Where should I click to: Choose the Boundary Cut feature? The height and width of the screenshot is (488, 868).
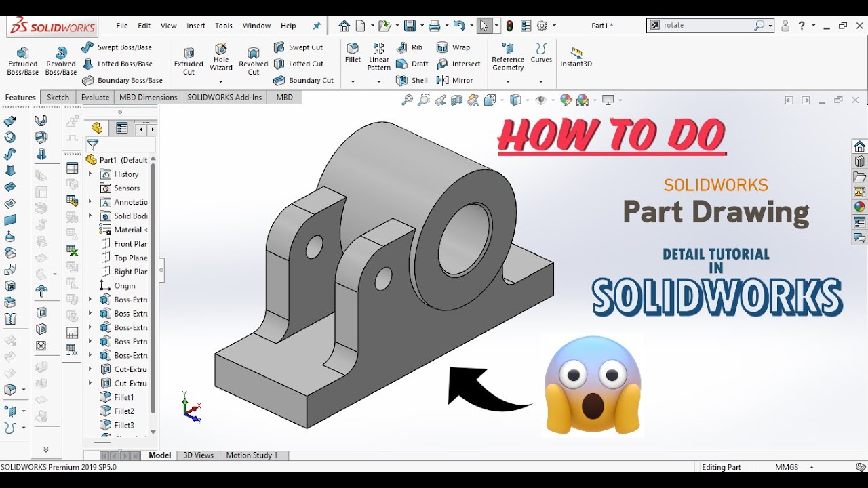click(304, 80)
